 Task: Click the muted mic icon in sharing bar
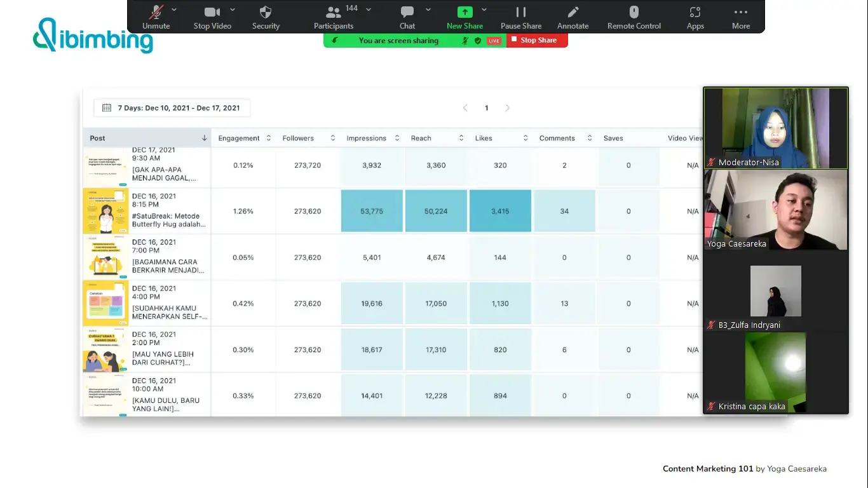click(x=465, y=41)
